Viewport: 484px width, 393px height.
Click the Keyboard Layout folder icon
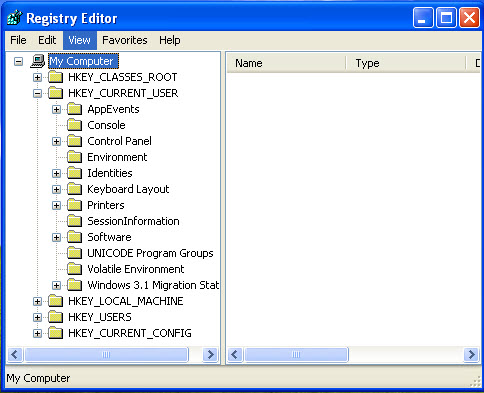coord(74,189)
